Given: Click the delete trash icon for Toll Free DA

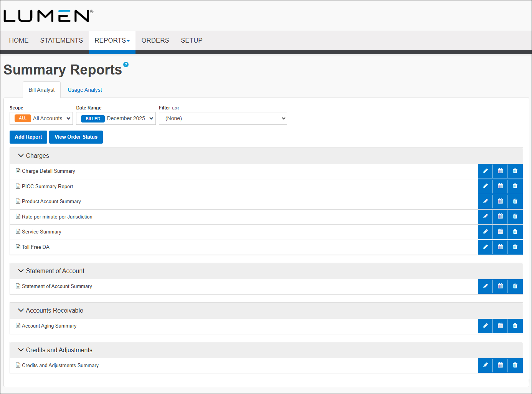Looking at the screenshot, I should (515, 247).
